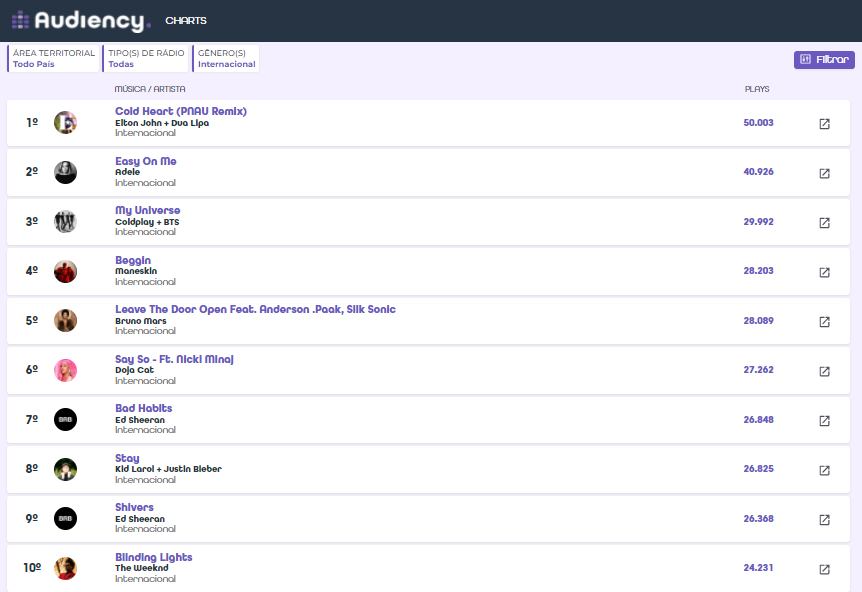The height and width of the screenshot is (592, 862).
Task: Click artist name Maneskin
Action: pyautogui.click(x=136, y=271)
